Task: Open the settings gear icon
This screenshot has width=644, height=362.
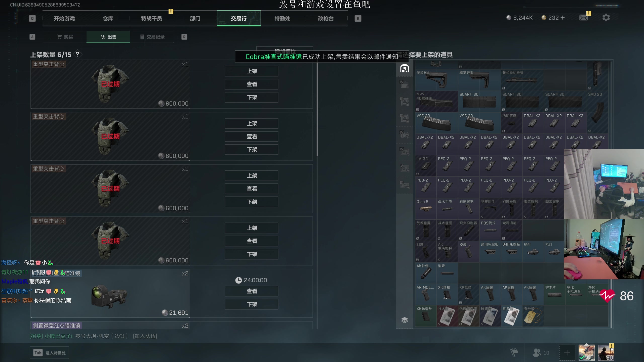Action: coord(606,18)
